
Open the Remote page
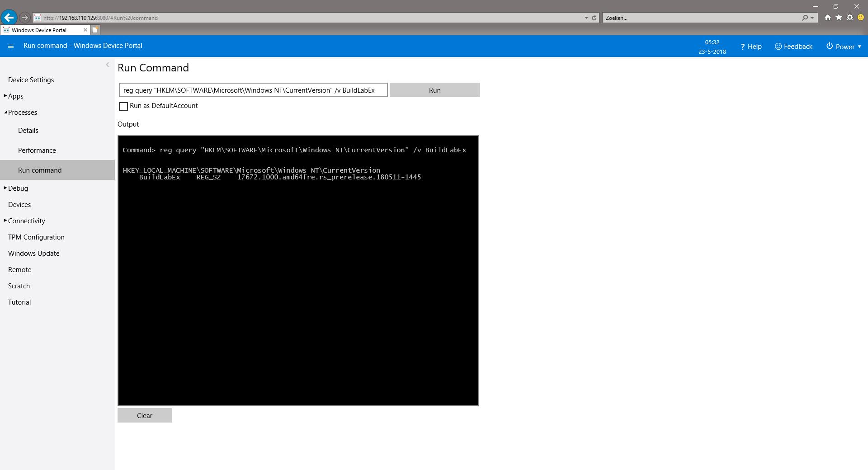20,270
